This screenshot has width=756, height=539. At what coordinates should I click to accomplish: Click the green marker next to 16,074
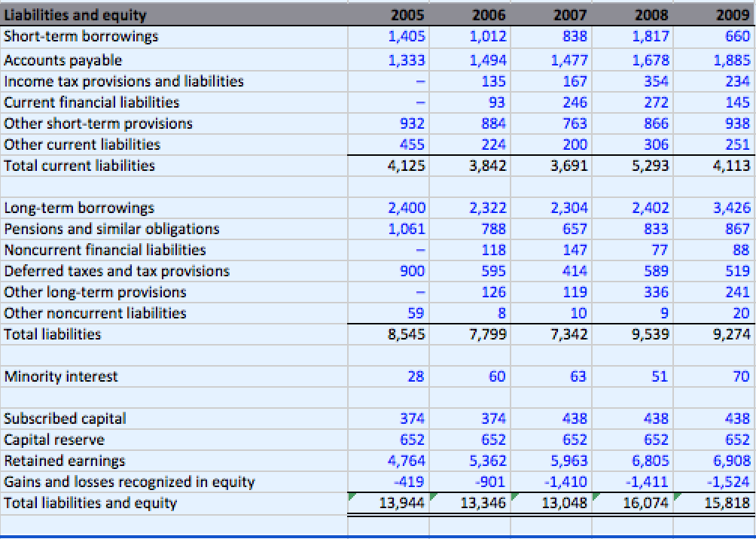596,498
